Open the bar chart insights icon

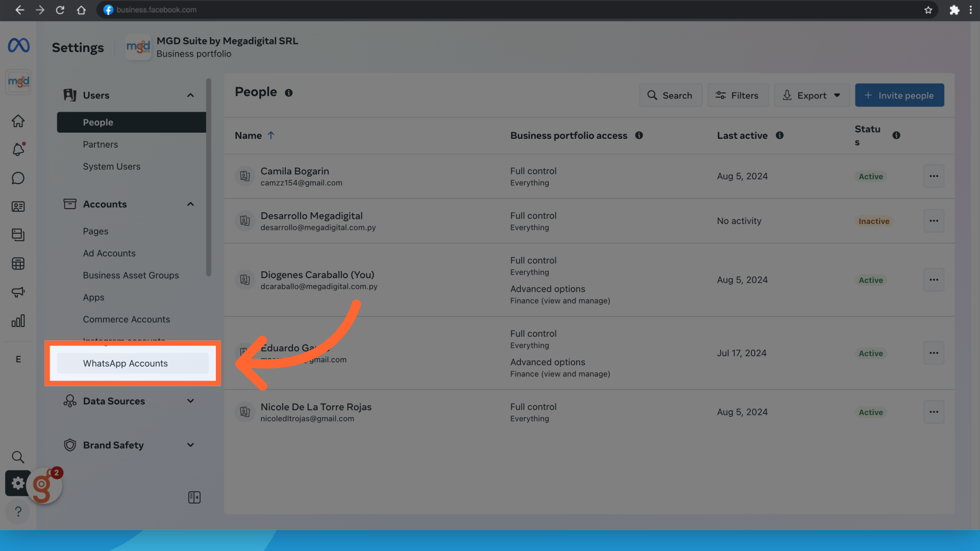[x=18, y=321]
